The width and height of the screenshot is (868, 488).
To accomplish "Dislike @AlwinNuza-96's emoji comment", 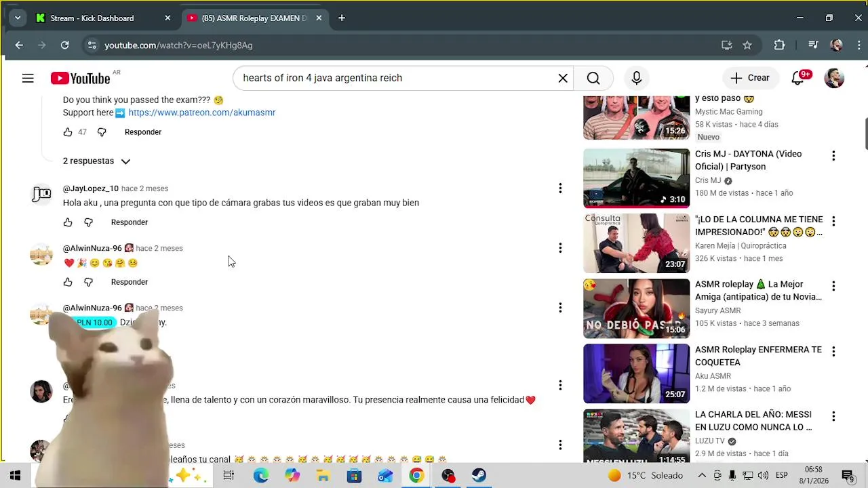I will point(88,282).
